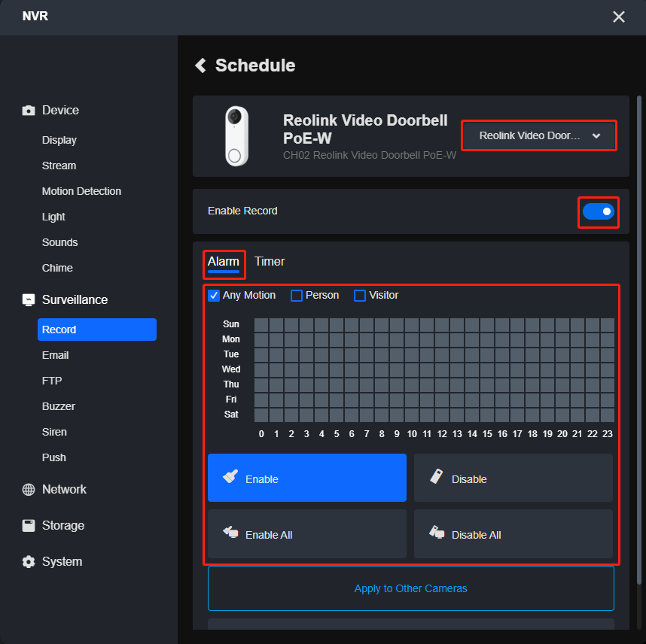The height and width of the screenshot is (644, 646).
Task: Click the Sunday hour 0 schedule cell
Action: (x=261, y=325)
